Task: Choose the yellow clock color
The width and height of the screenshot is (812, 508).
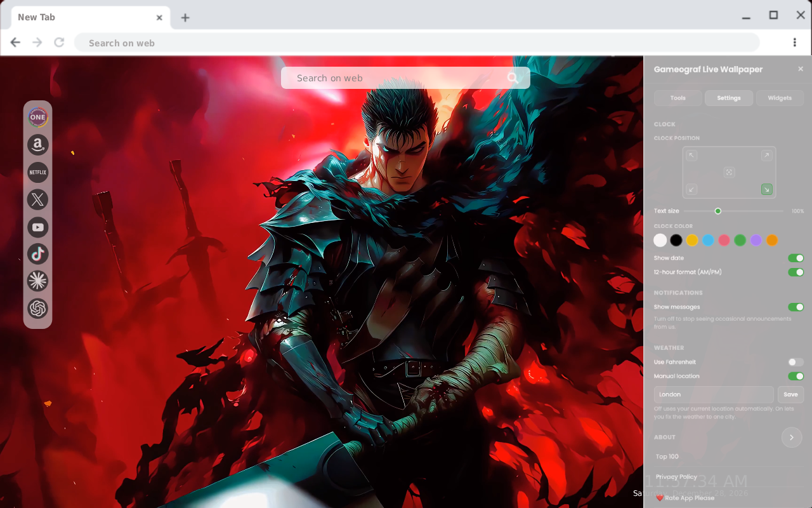Action: (x=692, y=240)
